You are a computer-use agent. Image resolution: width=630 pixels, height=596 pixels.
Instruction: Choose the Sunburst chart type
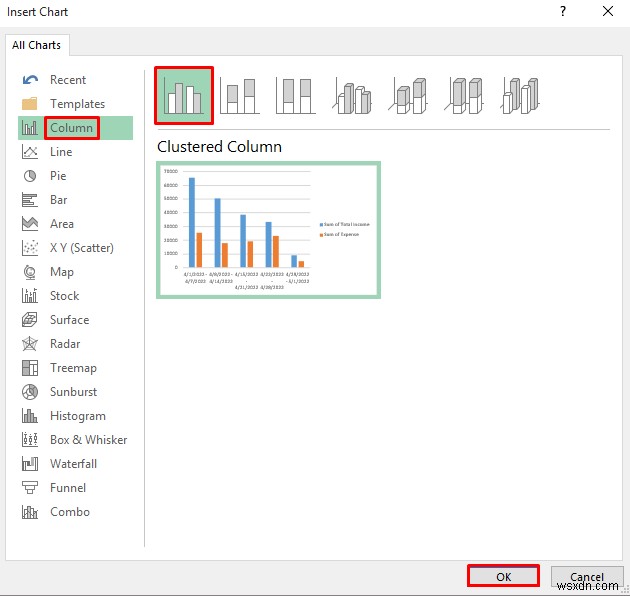[x=74, y=392]
